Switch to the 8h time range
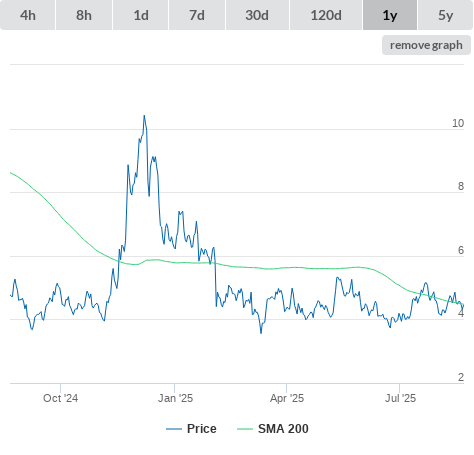Image resolution: width=474 pixels, height=455 pixels. point(84,15)
